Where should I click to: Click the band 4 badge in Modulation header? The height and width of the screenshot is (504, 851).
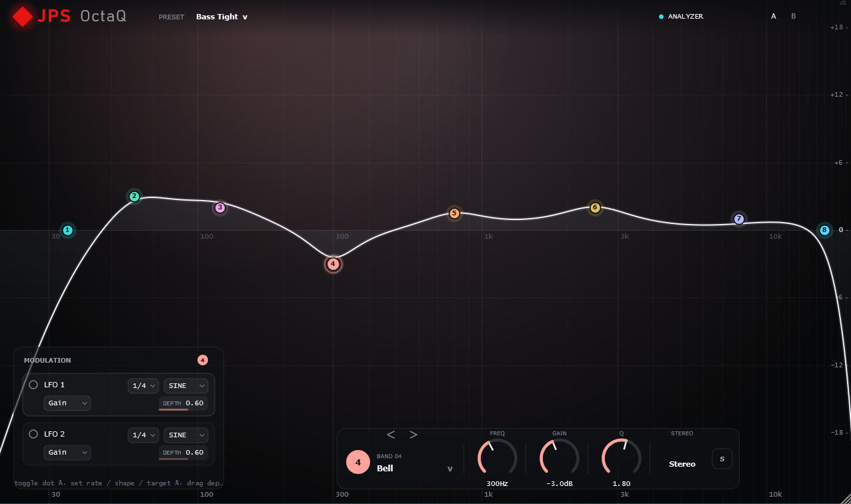pyautogui.click(x=203, y=360)
